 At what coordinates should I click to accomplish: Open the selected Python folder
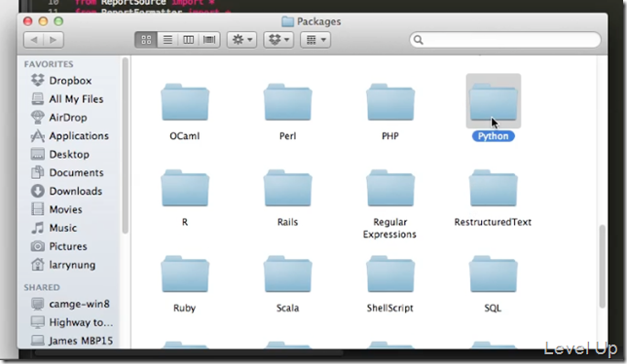pos(493,102)
